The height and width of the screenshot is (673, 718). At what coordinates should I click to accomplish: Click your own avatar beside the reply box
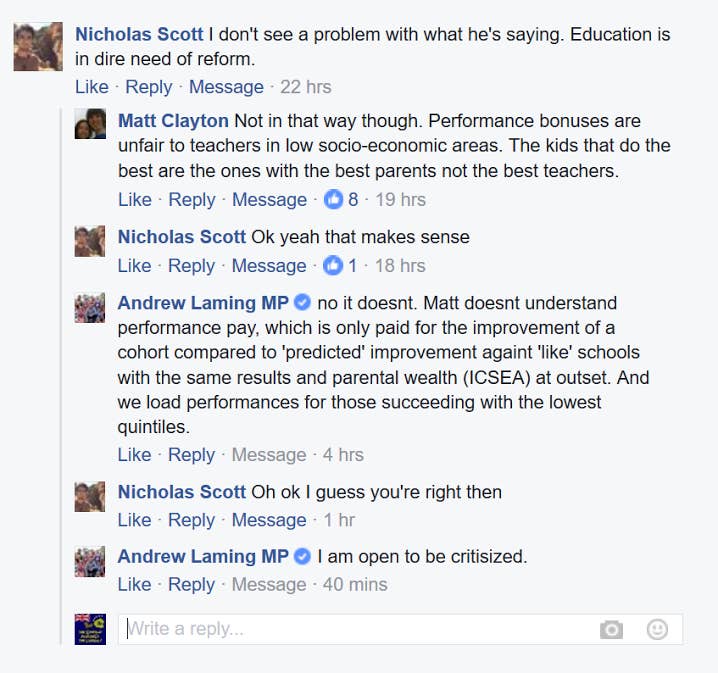pos(90,628)
